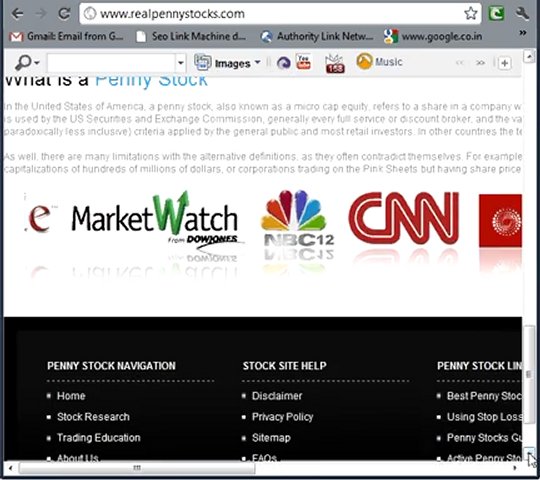
Task: Show previous toolbar items with left chevrons
Action: tap(459, 63)
